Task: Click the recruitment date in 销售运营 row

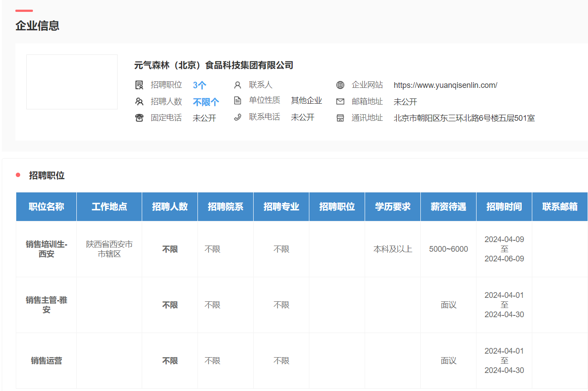Action: pos(504,361)
